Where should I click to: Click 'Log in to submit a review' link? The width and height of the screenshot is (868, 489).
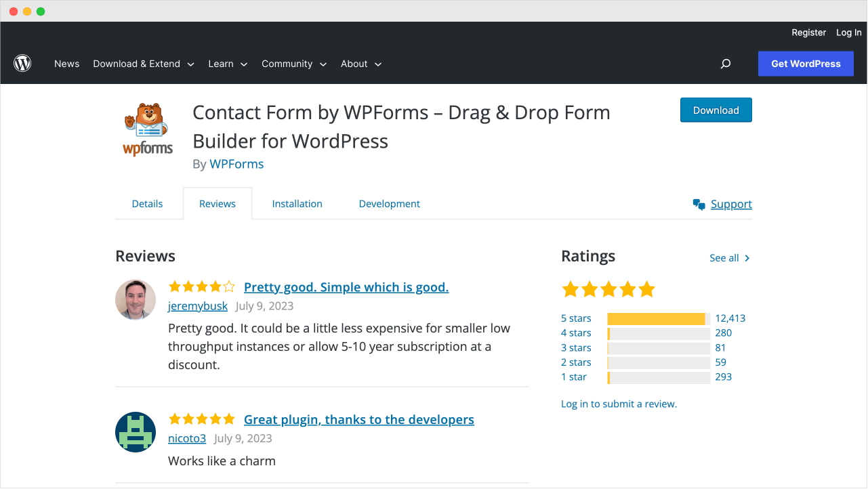tap(619, 404)
